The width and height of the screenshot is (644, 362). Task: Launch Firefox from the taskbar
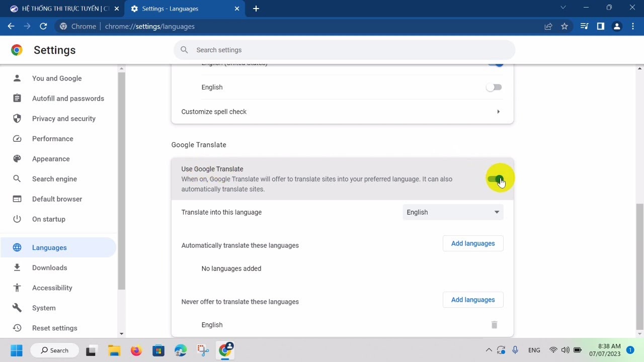point(136,350)
